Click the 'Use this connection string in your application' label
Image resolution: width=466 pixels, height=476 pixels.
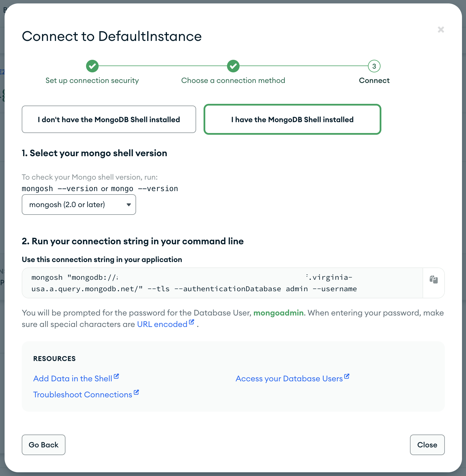[x=102, y=259]
